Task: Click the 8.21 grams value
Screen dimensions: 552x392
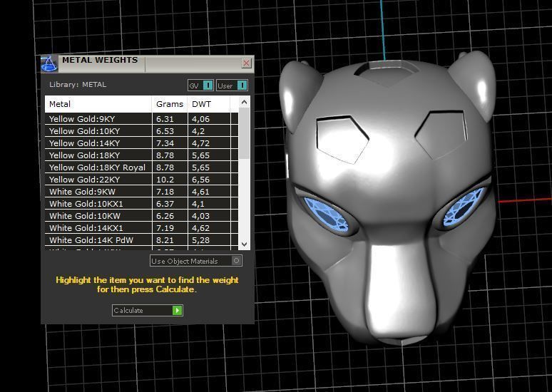Action: (165, 240)
